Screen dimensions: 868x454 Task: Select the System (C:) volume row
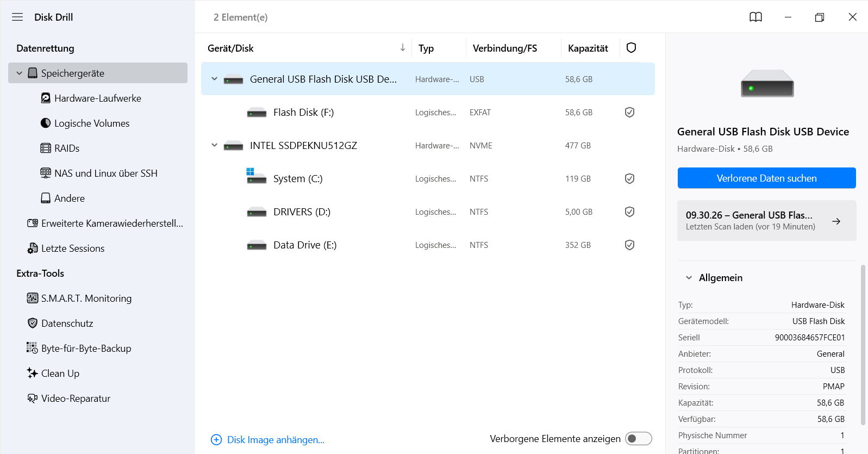[428, 179]
